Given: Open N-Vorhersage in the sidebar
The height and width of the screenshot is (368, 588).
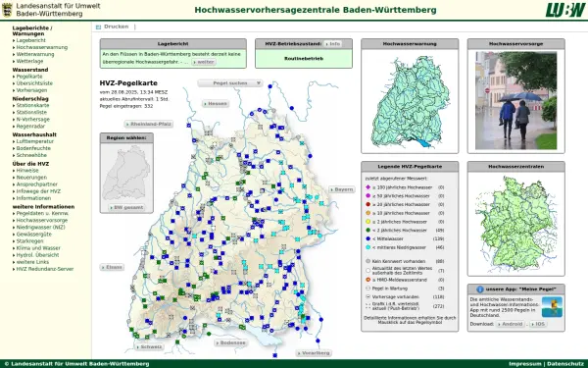Looking at the screenshot, I should 33,119.
